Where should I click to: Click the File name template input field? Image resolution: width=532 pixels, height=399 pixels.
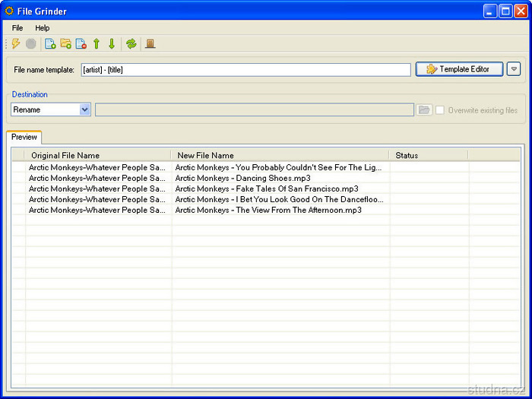point(245,70)
